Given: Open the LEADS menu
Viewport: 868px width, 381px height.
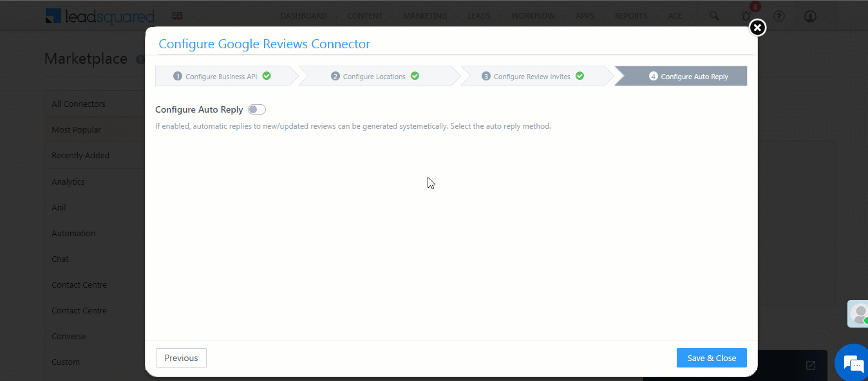Looking at the screenshot, I should click(480, 16).
